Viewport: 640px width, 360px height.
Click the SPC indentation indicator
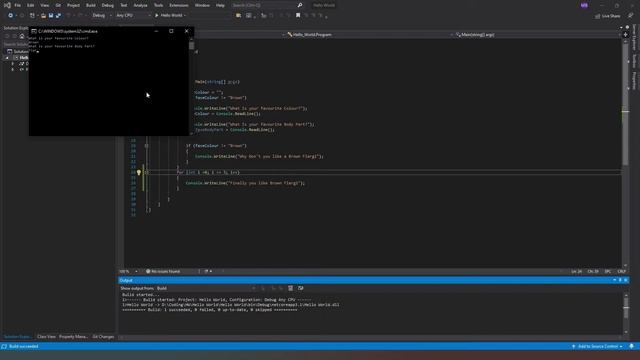(x=608, y=271)
